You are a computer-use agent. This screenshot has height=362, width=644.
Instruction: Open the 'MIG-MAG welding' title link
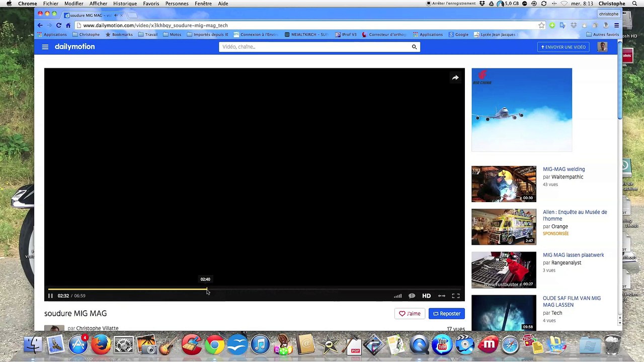point(563,169)
